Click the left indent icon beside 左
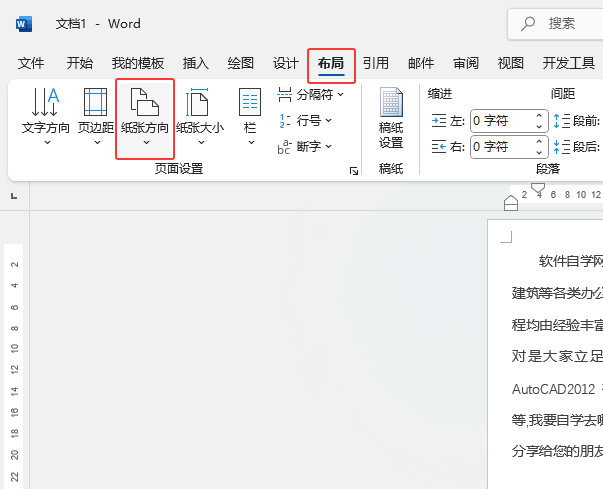603x489 pixels. click(439, 121)
